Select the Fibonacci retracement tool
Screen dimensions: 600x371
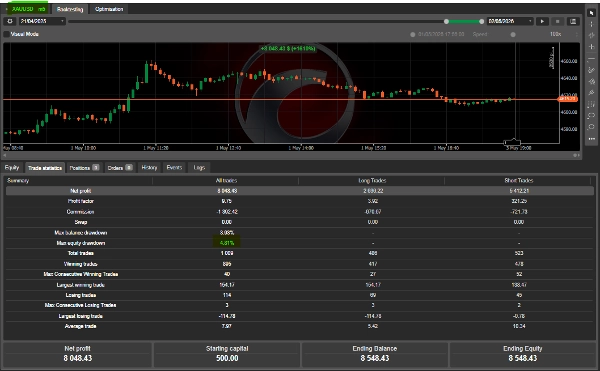[x=592, y=104]
